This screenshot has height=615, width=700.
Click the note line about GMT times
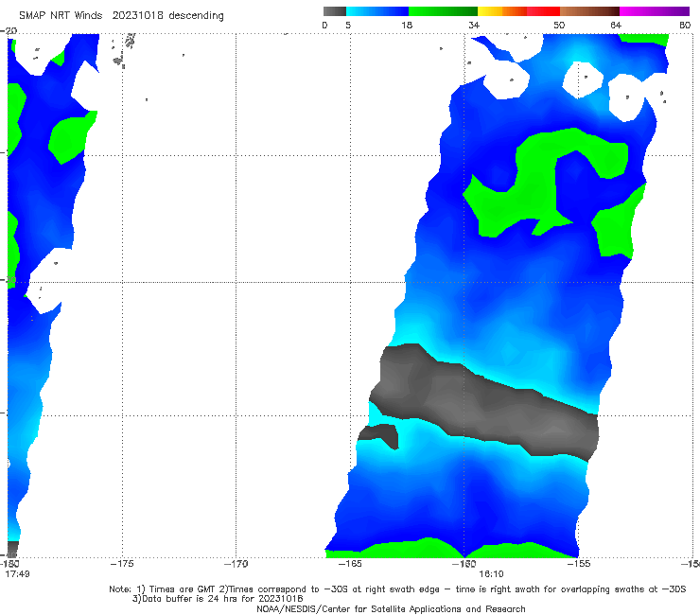coord(397,589)
